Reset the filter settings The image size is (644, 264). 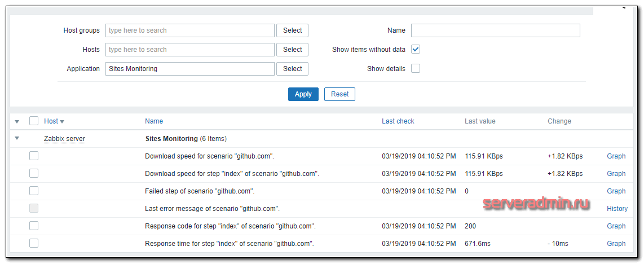pos(339,94)
